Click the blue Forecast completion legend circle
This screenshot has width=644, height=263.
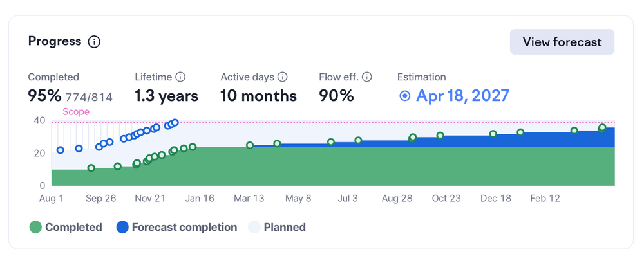[x=122, y=227]
